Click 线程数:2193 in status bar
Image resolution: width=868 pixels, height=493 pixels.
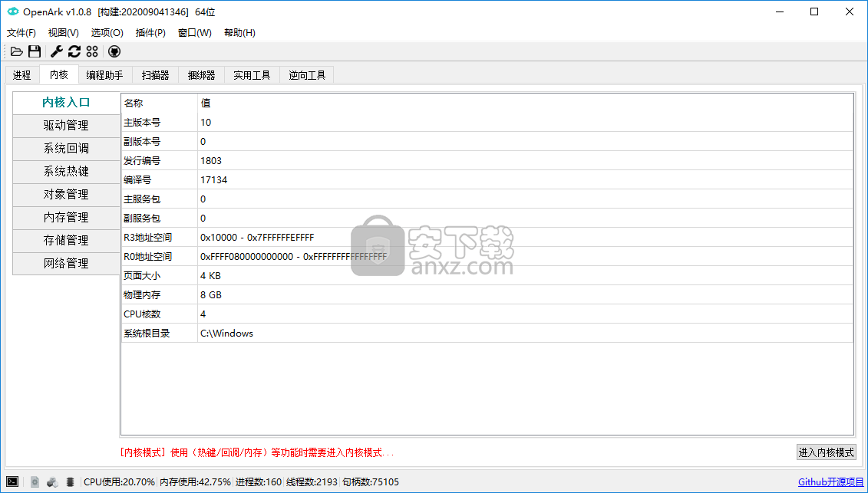click(312, 482)
